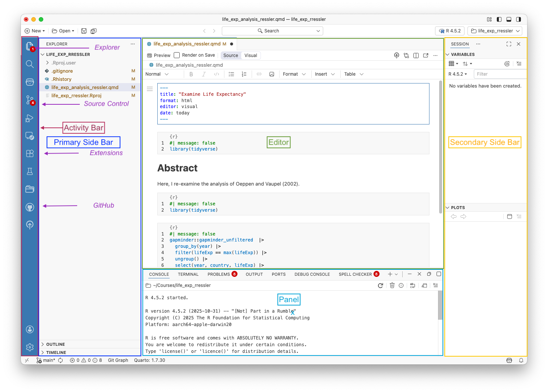
Task: Open the Terminal tab in the panel
Action: (x=188, y=274)
